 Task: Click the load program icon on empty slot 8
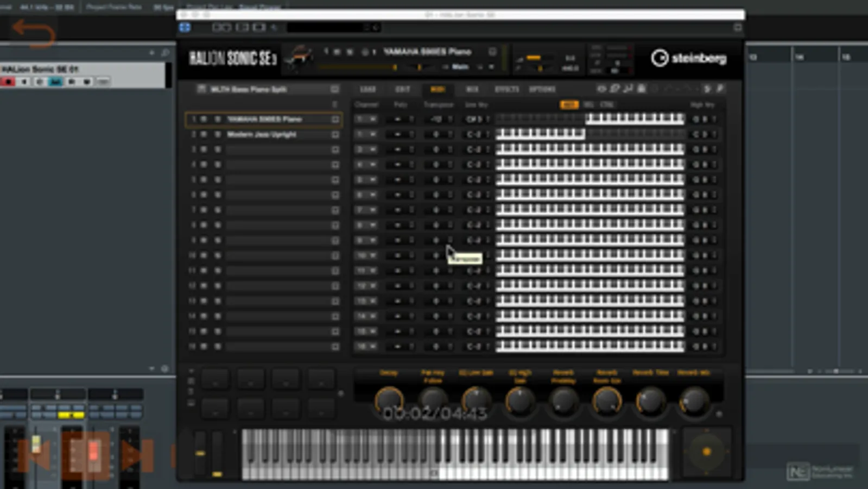335,225
